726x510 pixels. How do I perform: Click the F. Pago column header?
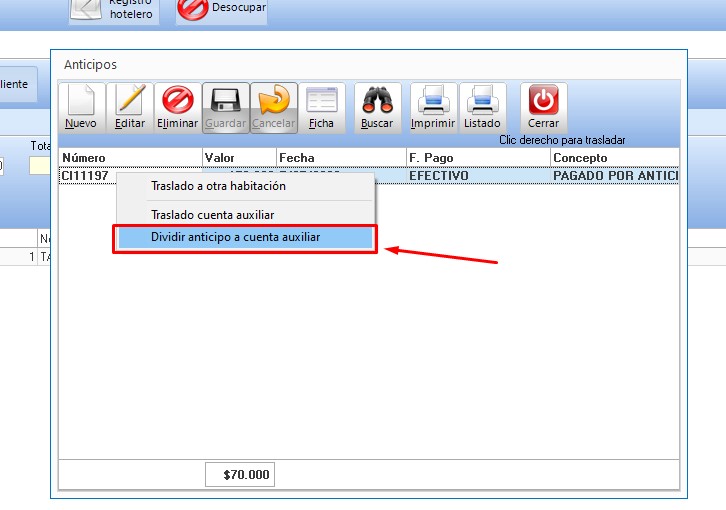click(x=477, y=158)
